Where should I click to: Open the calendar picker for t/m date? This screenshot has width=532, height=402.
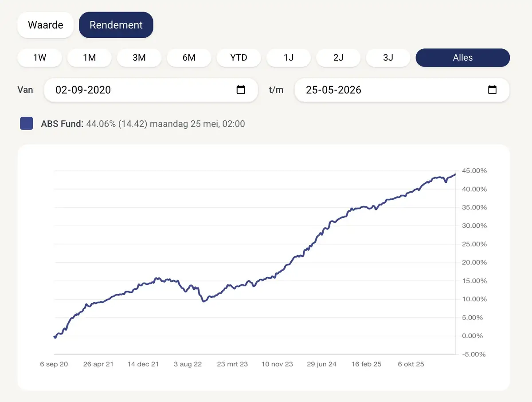click(x=492, y=90)
